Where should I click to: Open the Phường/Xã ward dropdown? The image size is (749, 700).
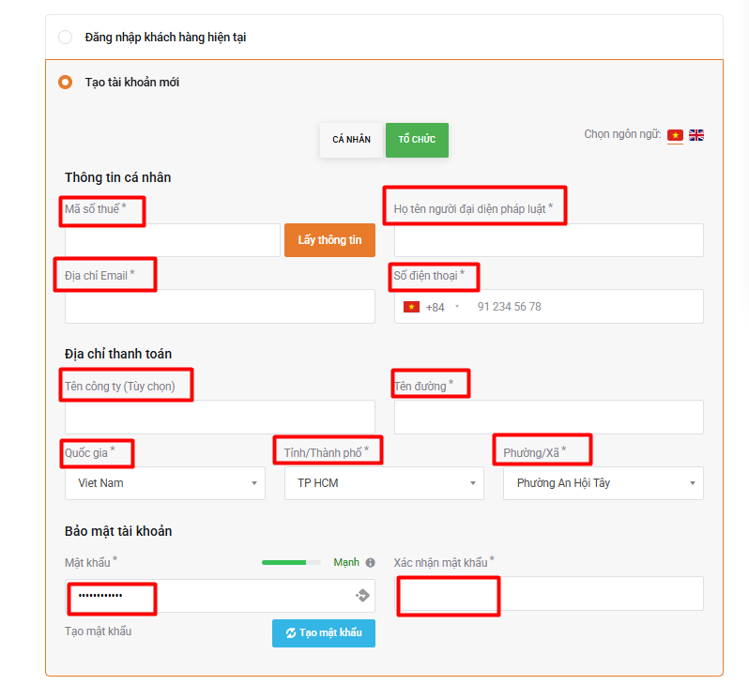tap(603, 483)
